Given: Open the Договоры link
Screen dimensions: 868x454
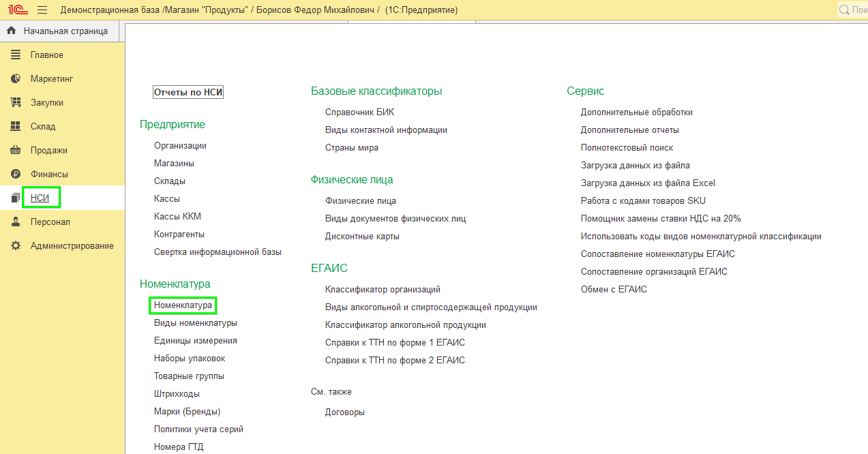Looking at the screenshot, I should coord(345,412).
